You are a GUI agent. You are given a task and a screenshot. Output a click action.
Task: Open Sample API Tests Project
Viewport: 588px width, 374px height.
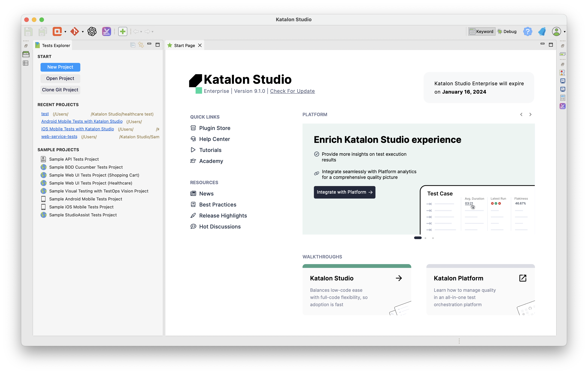[x=74, y=159]
